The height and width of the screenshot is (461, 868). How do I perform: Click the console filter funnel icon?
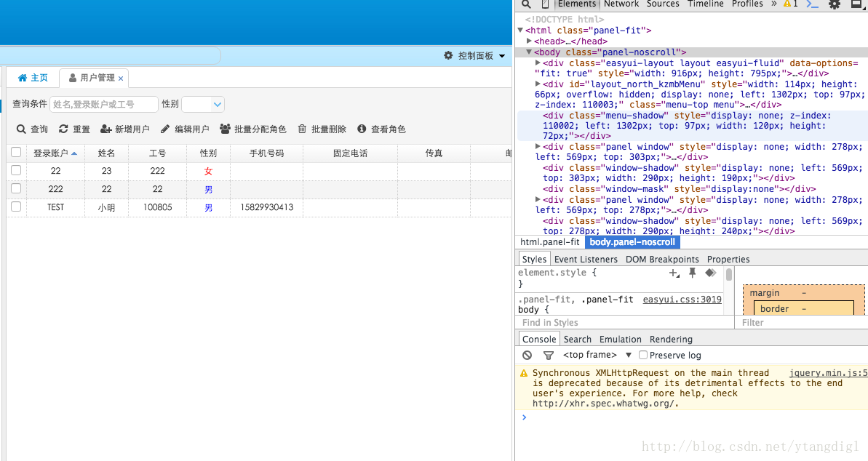(x=548, y=356)
